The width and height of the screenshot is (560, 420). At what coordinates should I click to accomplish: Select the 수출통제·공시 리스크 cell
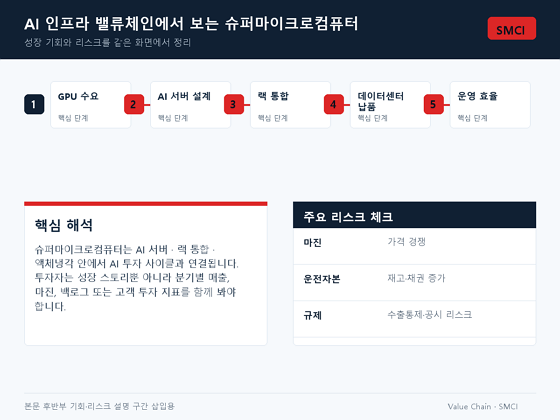point(430,315)
